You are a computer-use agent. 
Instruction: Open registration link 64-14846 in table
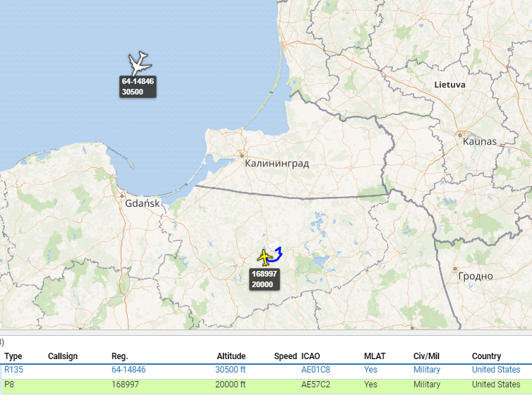128,370
